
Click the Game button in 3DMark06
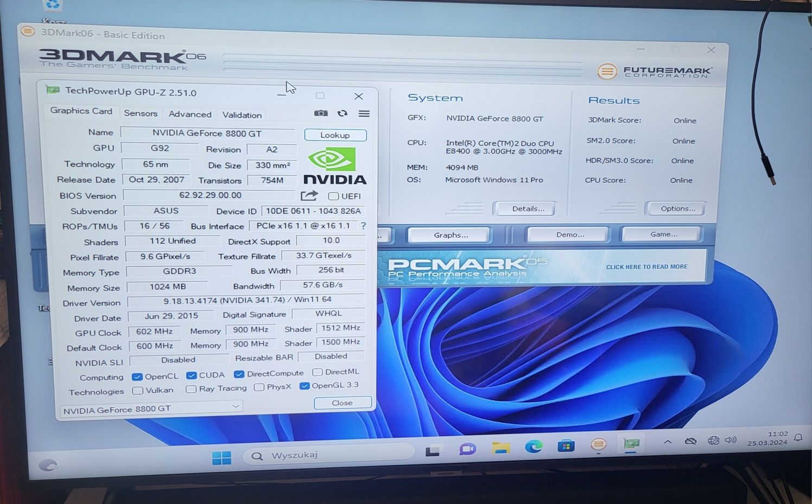pos(662,234)
